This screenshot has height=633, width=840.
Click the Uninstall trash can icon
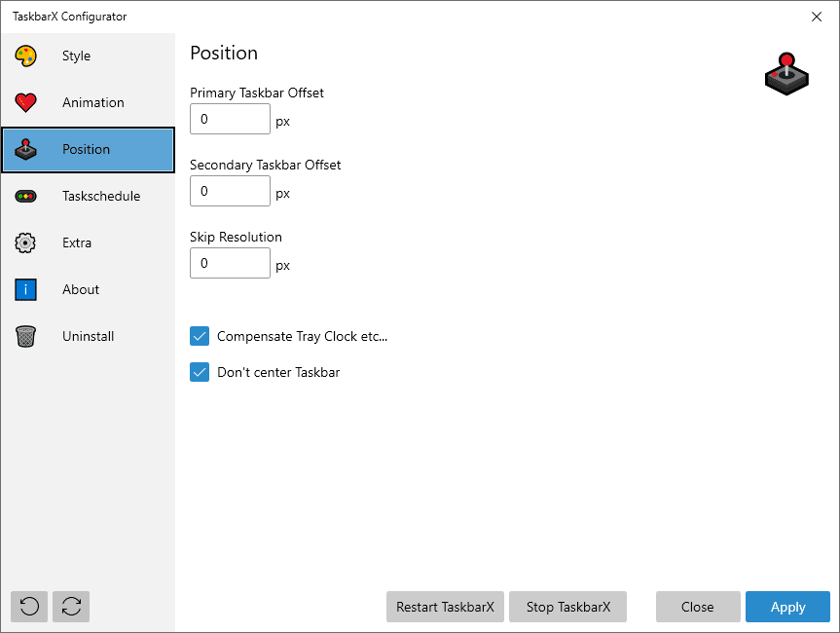pos(26,336)
